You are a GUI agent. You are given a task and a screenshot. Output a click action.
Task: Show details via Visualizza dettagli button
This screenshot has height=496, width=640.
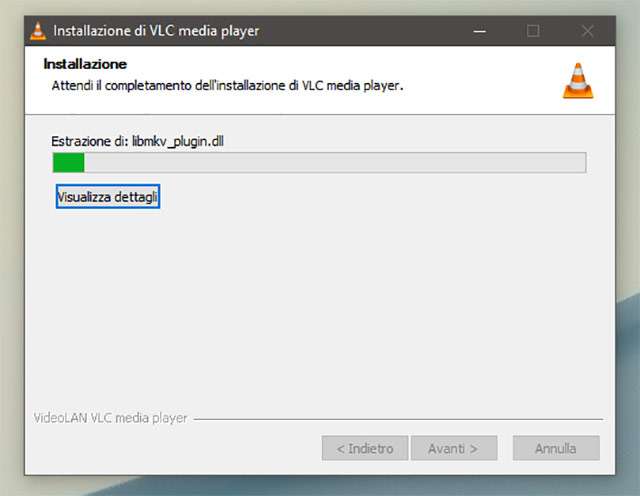pyautogui.click(x=108, y=197)
